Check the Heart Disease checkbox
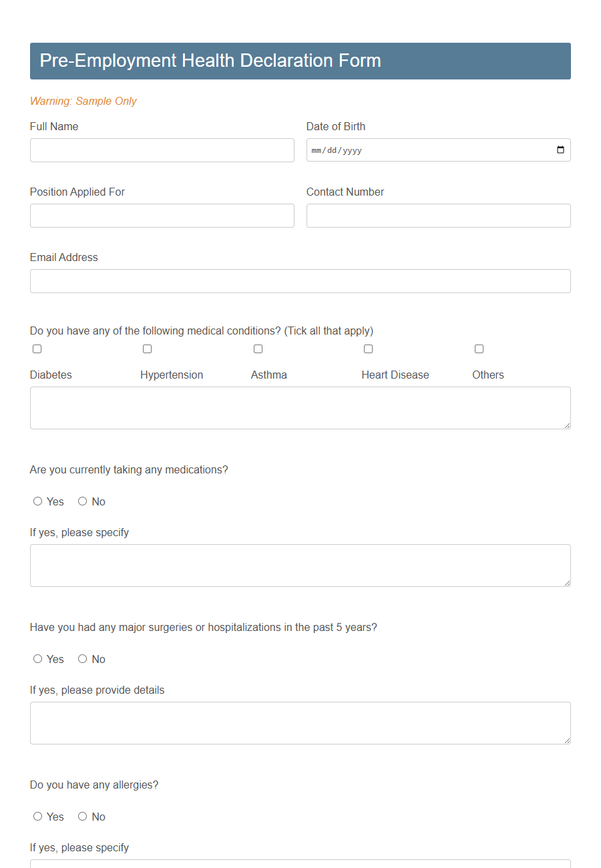 [x=368, y=349]
